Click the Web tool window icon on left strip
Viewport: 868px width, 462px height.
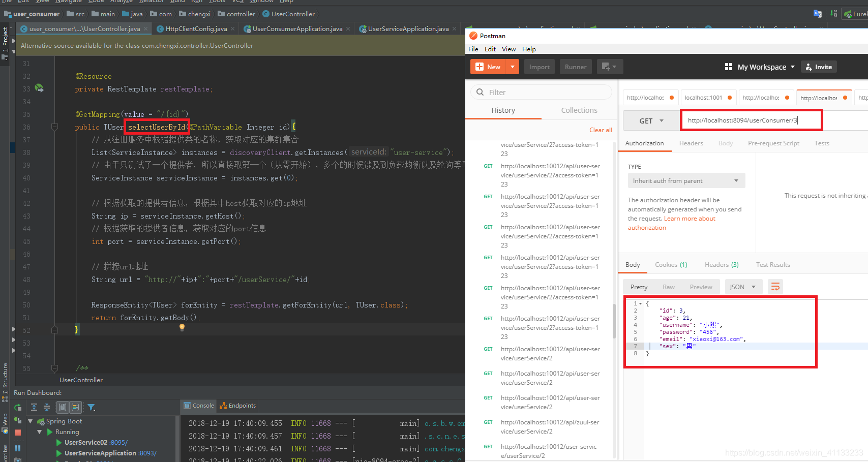click(x=5, y=430)
